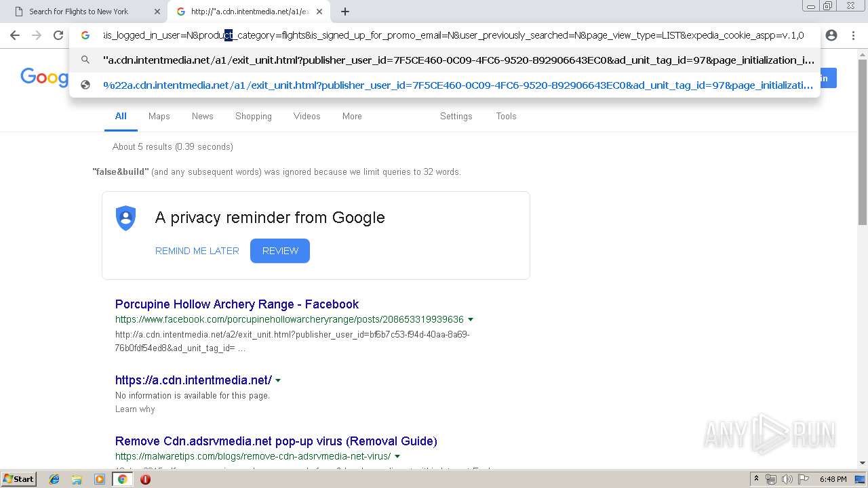Screen dimensions: 868x488
Task: Open red Opera-style icon on taskbar
Action: point(145,479)
